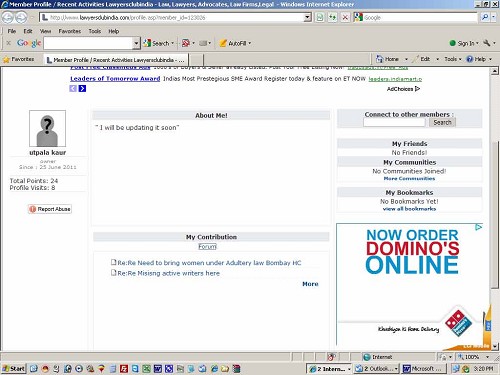Click the Google Toolbar search field
500x375 pixels.
(x=88, y=43)
